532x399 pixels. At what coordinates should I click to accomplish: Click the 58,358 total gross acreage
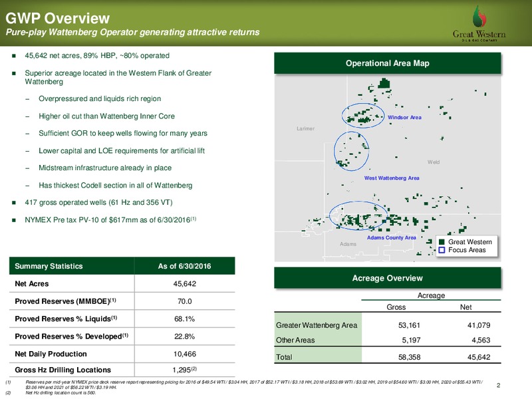[409, 357]
